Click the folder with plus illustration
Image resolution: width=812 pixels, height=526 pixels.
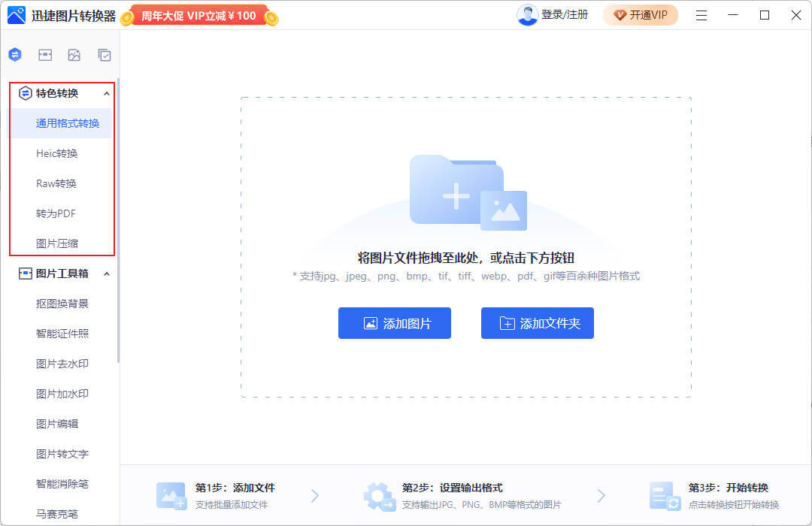(467, 193)
